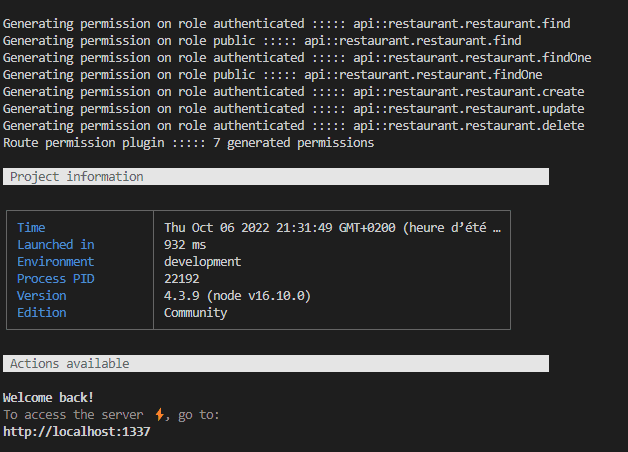Click the 7 generated permissions line
This screenshot has height=452, width=628.
coord(189,143)
